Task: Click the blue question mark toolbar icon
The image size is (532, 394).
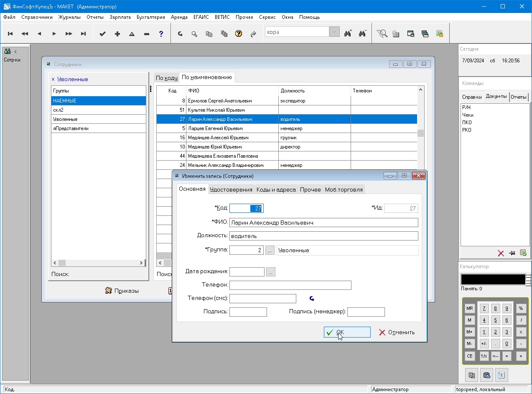Action: (x=161, y=34)
